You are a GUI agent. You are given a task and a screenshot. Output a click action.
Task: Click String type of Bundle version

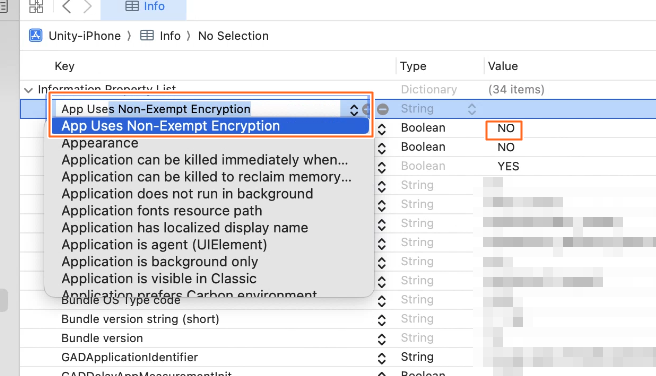417,338
